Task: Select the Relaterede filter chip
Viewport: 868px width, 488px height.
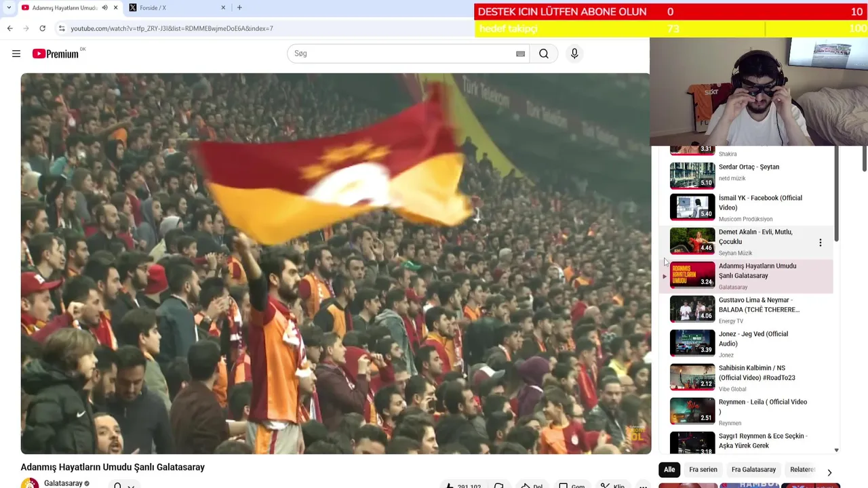Action: pos(802,469)
